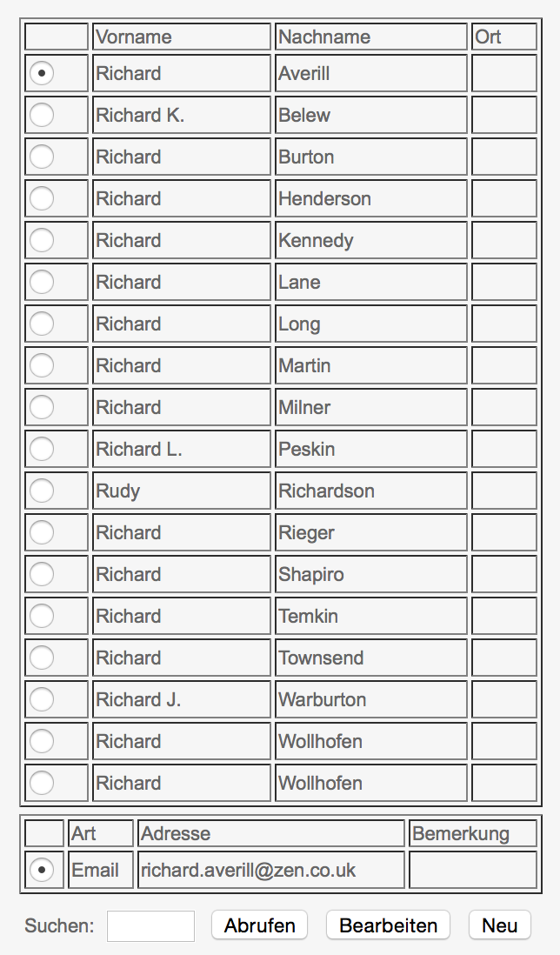Image resolution: width=560 pixels, height=955 pixels.
Task: Pick the radio button for Richard Shapiro
Action: pyautogui.click(x=42, y=574)
